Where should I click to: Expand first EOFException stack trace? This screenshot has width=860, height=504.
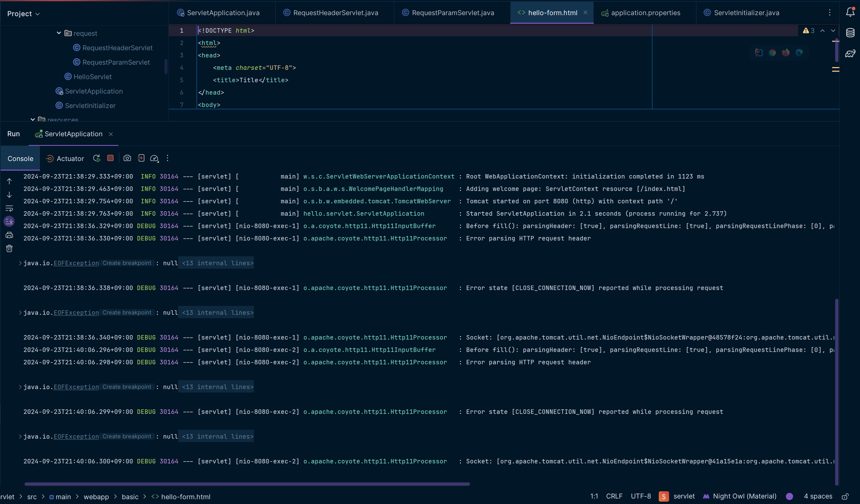(x=20, y=263)
